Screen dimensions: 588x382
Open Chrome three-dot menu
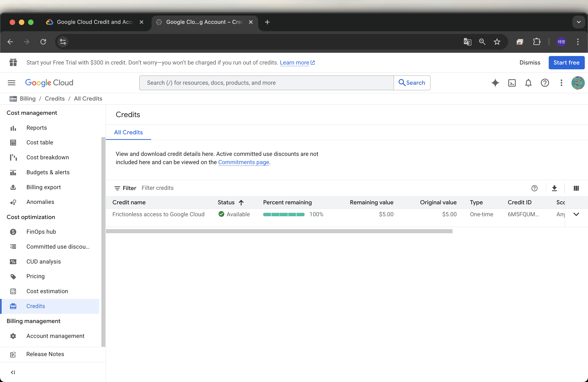[x=578, y=42]
